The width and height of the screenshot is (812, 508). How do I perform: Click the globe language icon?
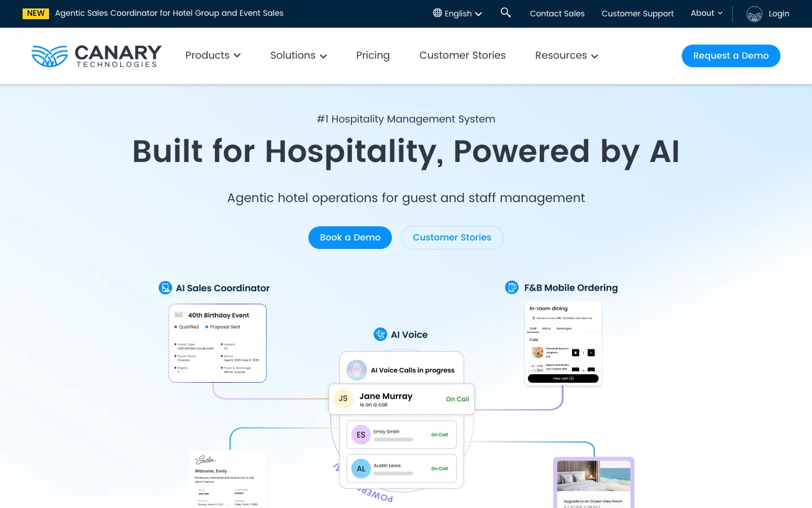click(x=438, y=13)
